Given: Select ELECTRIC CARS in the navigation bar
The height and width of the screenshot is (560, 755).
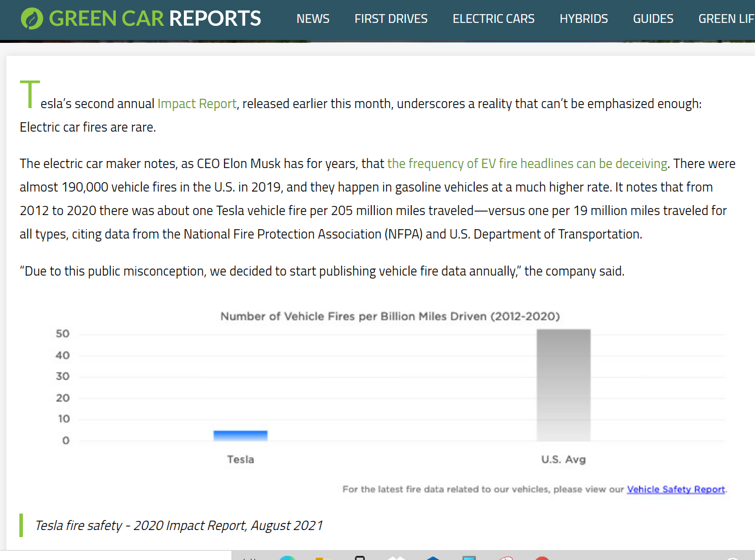Looking at the screenshot, I should tap(494, 19).
